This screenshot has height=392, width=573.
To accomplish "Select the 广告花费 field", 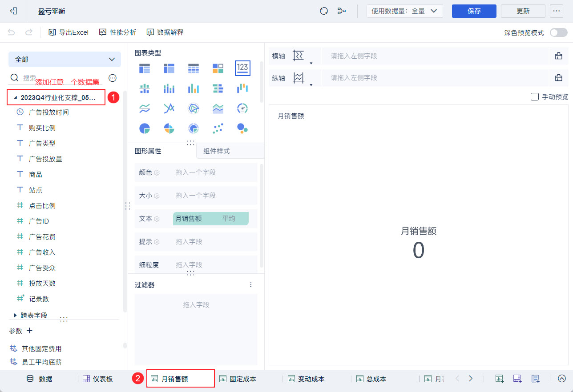I will [x=42, y=237].
